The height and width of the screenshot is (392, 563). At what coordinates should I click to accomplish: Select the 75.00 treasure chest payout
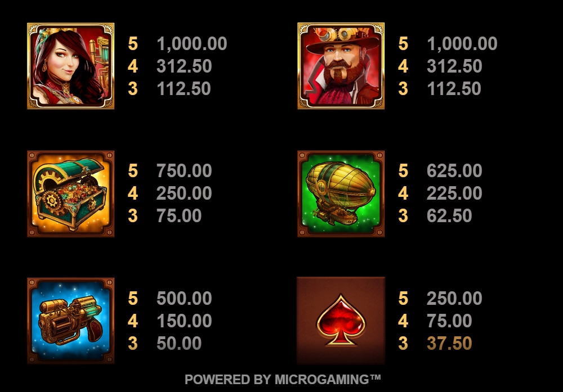pos(179,215)
